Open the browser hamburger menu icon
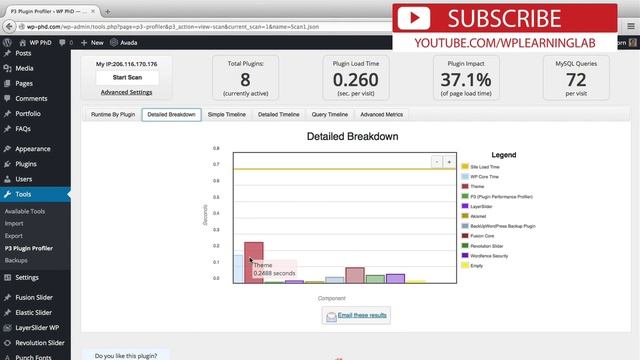The width and height of the screenshot is (640, 360). pyautogui.click(x=631, y=27)
